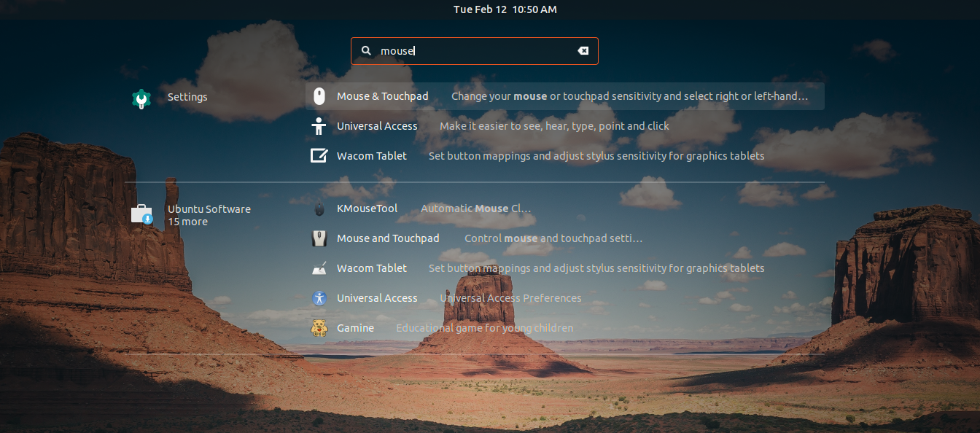Click the blue Universal Access software icon
This screenshot has width=980, height=433.
pyautogui.click(x=319, y=298)
